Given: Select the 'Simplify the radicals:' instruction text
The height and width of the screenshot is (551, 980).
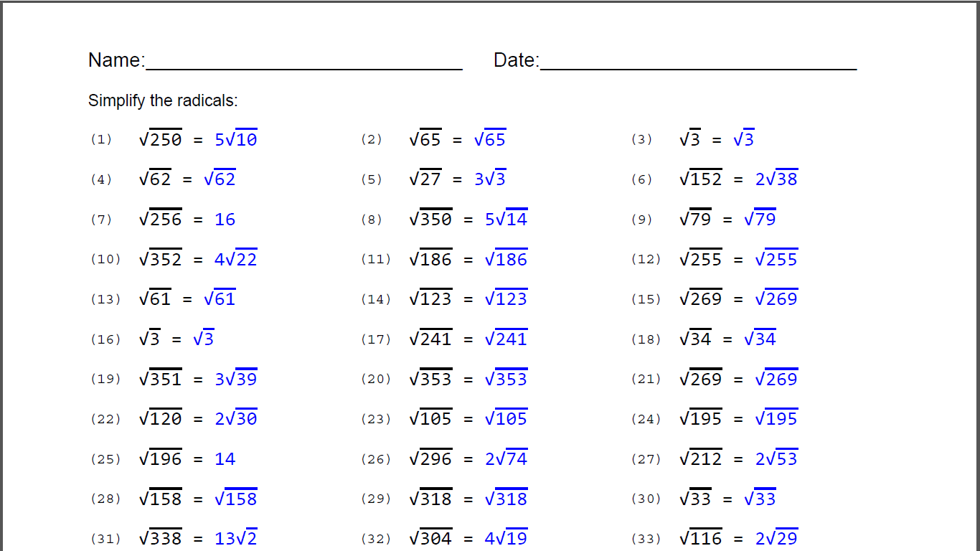Looking at the screenshot, I should [x=163, y=100].
